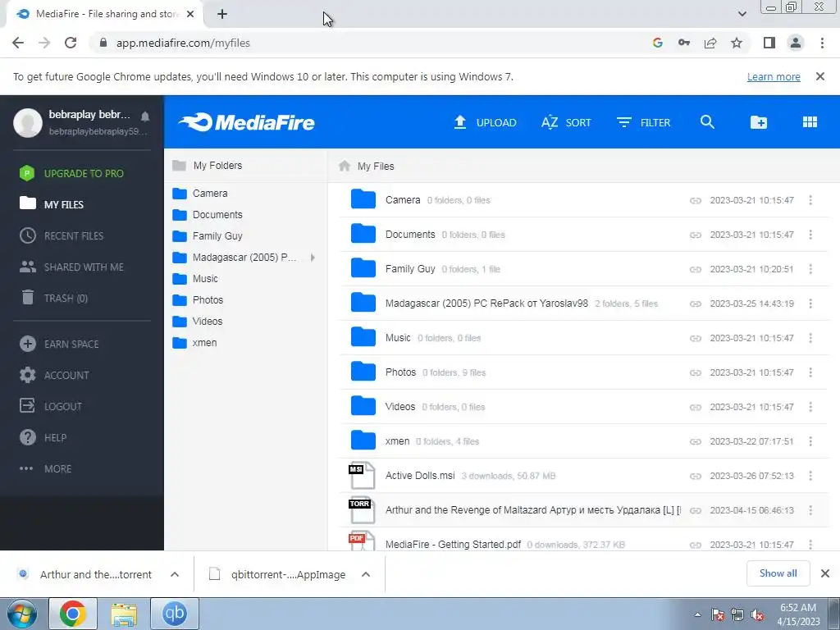Open the Music folder row in file list
The image size is (840, 630).
[583, 338]
